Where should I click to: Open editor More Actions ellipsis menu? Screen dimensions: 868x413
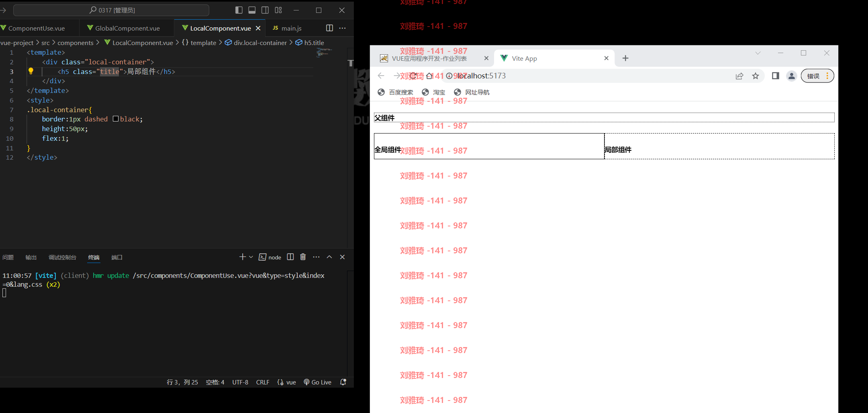(x=342, y=28)
